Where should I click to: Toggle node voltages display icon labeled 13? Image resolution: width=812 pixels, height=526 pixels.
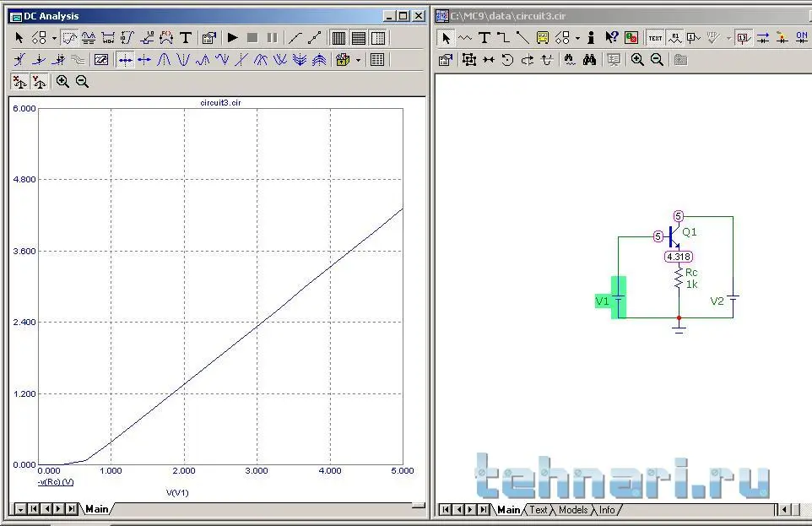744,38
